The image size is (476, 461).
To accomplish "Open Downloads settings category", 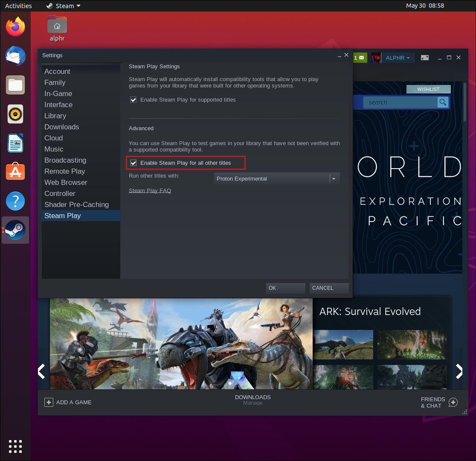I will [81, 127].
